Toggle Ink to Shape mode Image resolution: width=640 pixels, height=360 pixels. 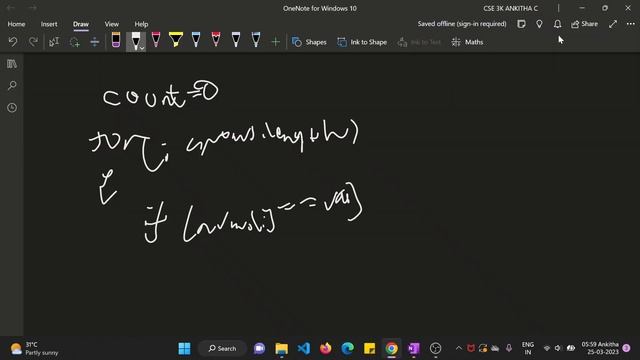pyautogui.click(x=362, y=42)
